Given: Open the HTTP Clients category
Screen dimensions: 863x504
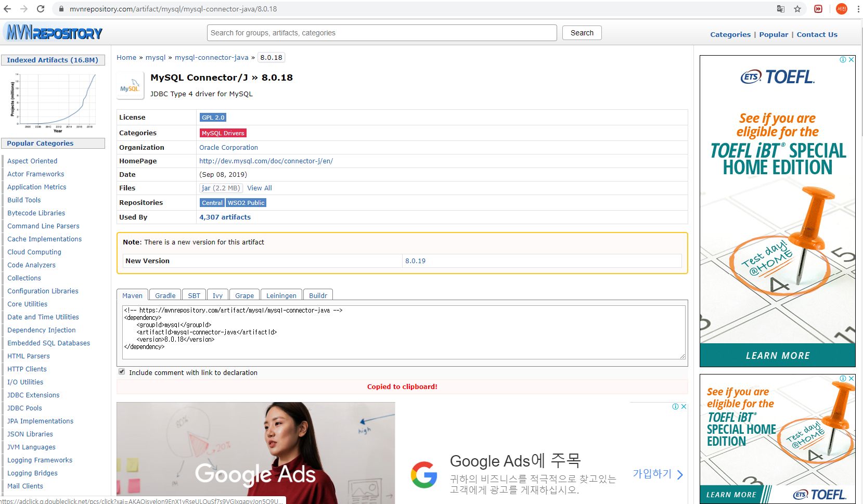Looking at the screenshot, I should coord(27,369).
